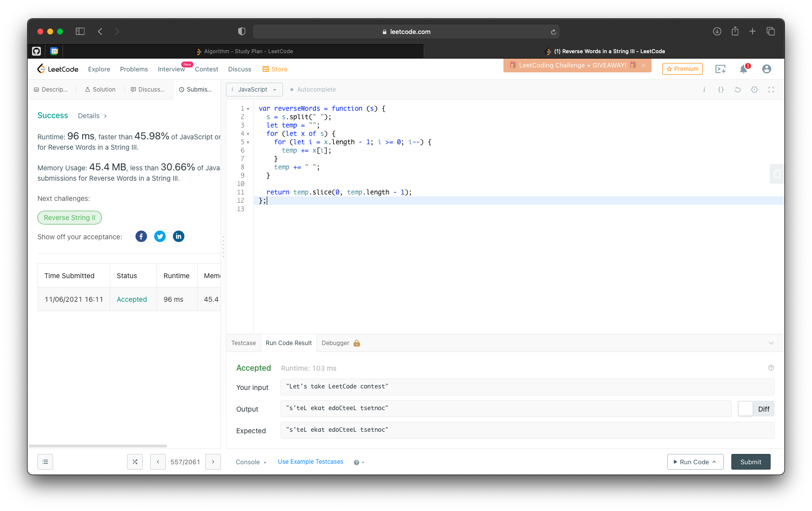The width and height of the screenshot is (812, 511).
Task: Fold code at line 1 arrow
Action: [248, 109]
